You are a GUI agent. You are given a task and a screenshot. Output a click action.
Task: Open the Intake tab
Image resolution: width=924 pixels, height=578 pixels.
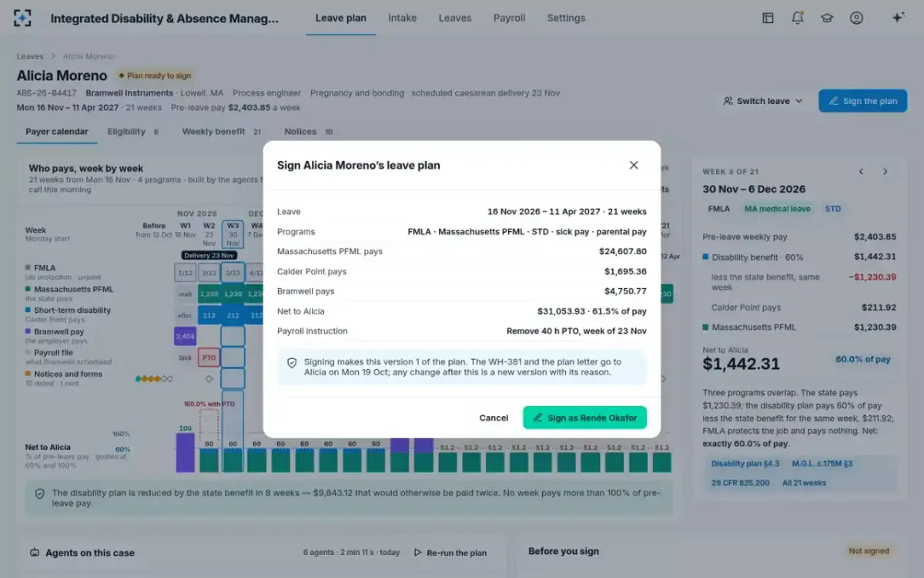click(402, 18)
